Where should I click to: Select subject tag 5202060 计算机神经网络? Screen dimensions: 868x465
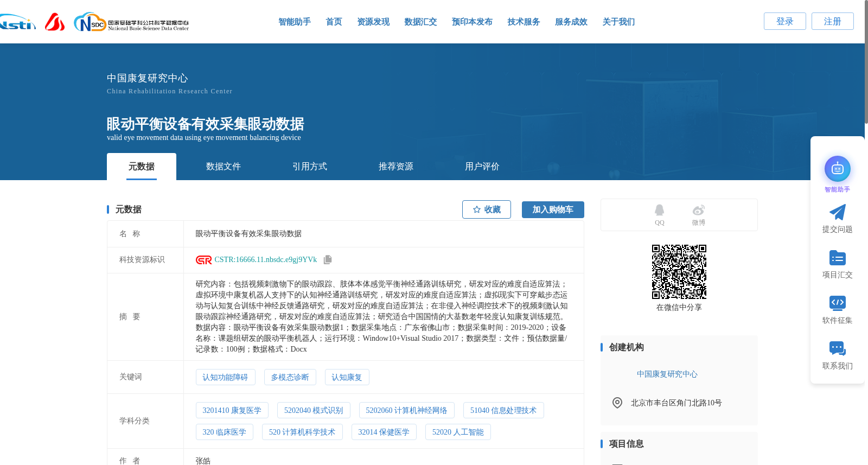pos(407,410)
